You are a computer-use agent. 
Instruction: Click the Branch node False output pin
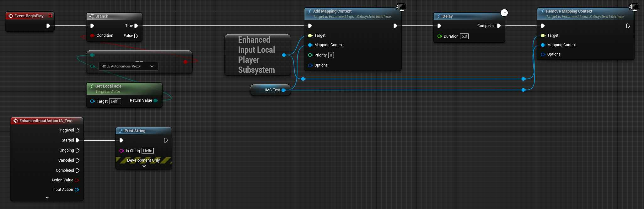(x=136, y=36)
